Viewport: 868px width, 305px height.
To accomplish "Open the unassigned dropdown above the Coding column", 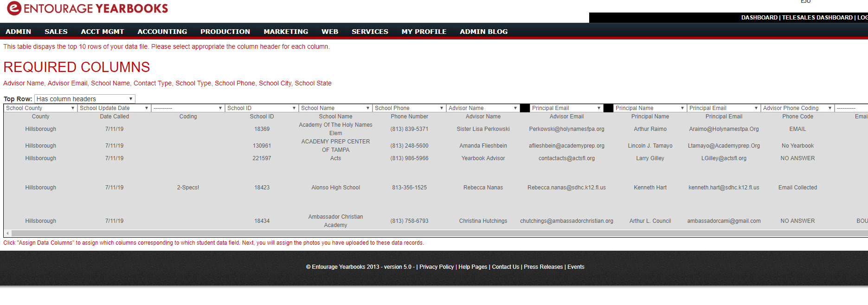I will pos(188,108).
